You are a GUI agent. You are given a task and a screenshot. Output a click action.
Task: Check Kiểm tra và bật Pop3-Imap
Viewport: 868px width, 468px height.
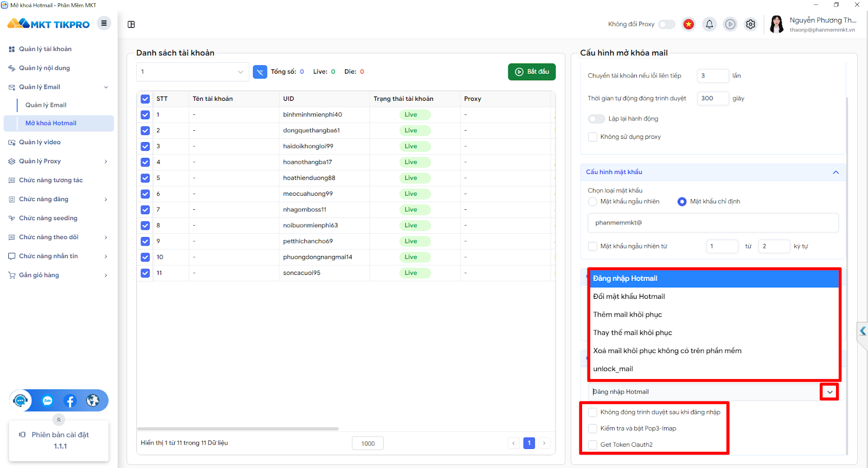pyautogui.click(x=592, y=428)
